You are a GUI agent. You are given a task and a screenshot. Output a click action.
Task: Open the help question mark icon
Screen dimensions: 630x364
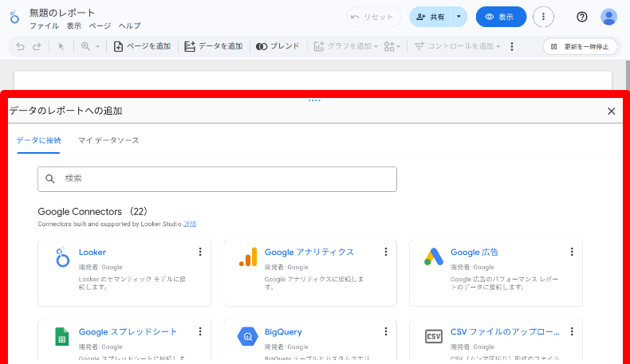point(582,17)
